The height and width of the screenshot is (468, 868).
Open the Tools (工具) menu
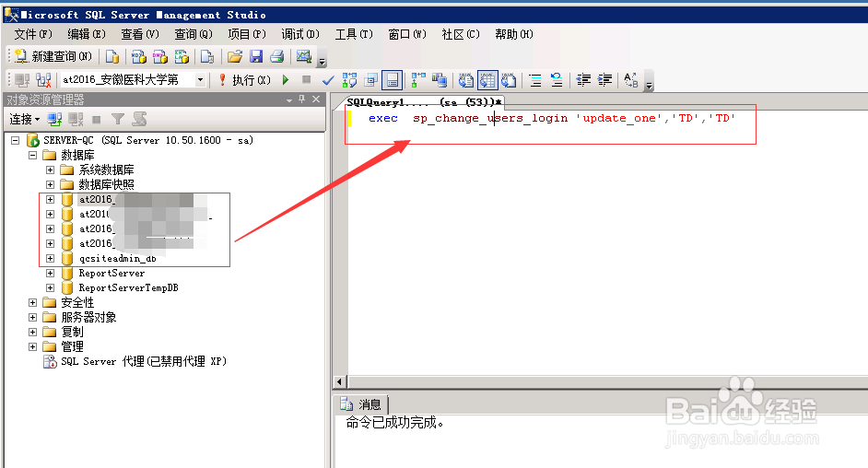point(354,34)
